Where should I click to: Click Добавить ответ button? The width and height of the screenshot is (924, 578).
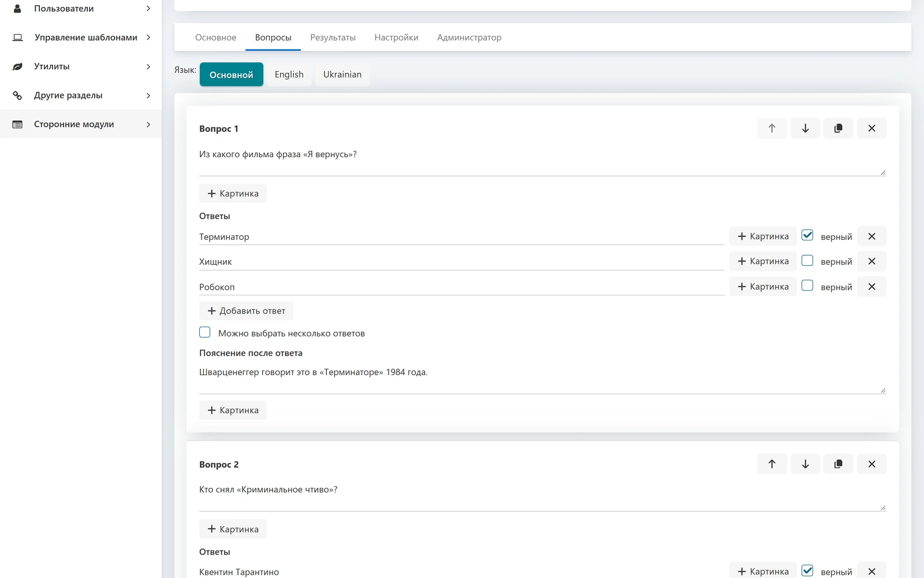pyautogui.click(x=246, y=311)
